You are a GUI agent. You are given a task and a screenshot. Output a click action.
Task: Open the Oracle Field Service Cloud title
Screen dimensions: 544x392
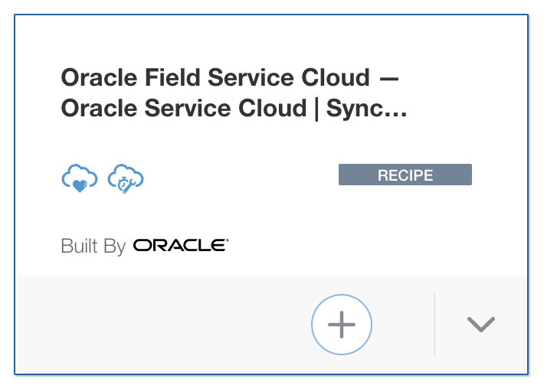(229, 77)
